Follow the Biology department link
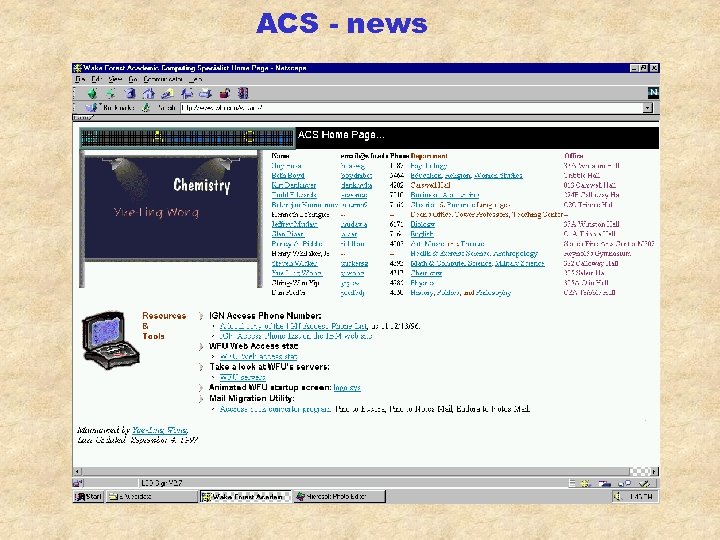The height and width of the screenshot is (540, 720). point(422,224)
